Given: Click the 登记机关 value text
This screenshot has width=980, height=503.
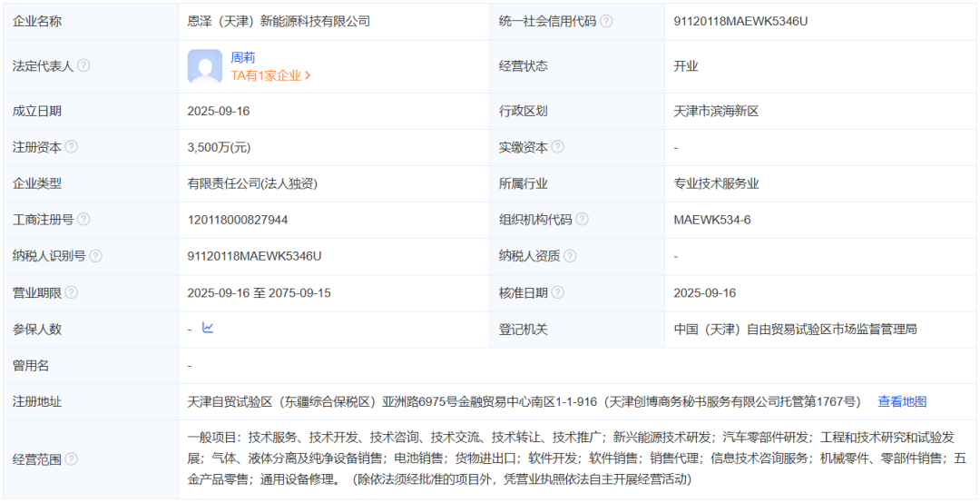Looking at the screenshot, I should 795,329.
